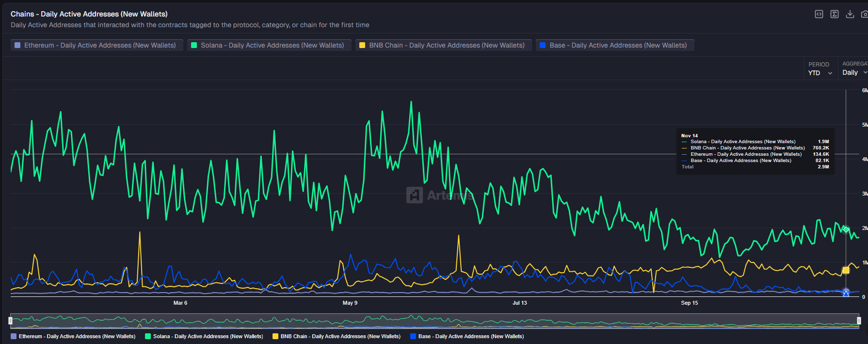Download the chart data
Viewport: 868px width, 344px height.
[x=850, y=14]
